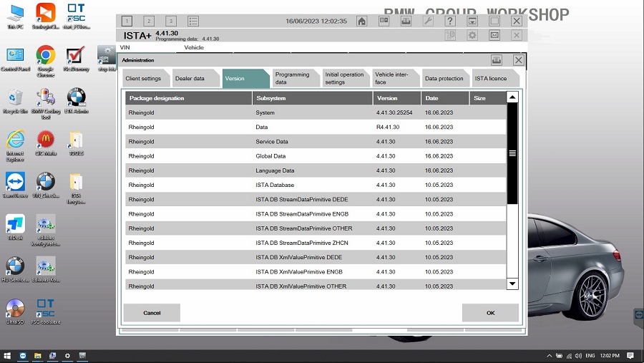The height and width of the screenshot is (363, 644).
Task: Select the 'Global Data' row
Action: pos(316,156)
